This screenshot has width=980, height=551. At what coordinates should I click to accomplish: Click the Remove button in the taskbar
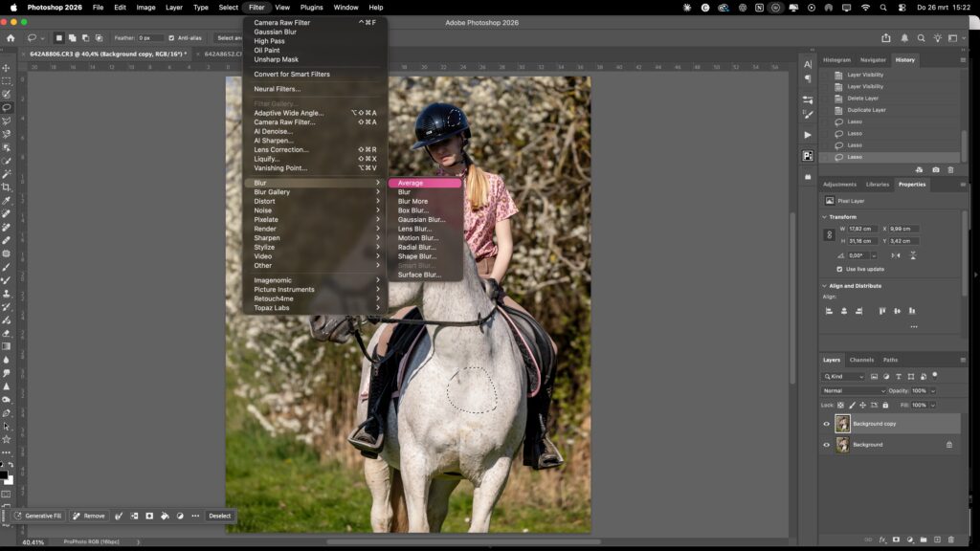89,515
